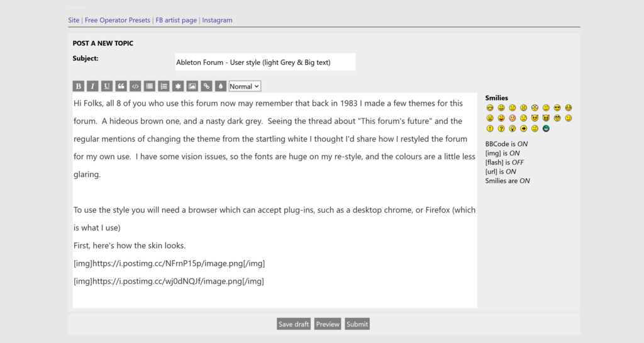The width and height of the screenshot is (644, 343).
Task: Preview the new topic post
Action: [328, 324]
